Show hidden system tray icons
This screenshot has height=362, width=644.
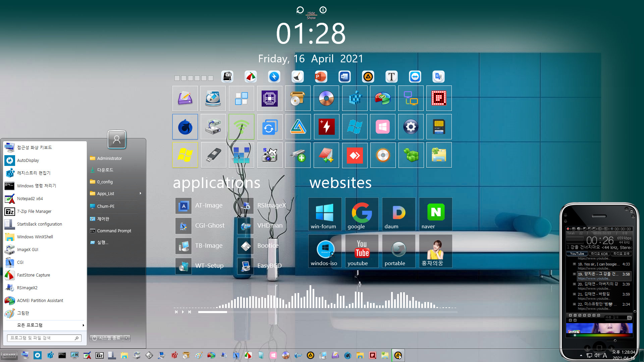tap(581, 355)
